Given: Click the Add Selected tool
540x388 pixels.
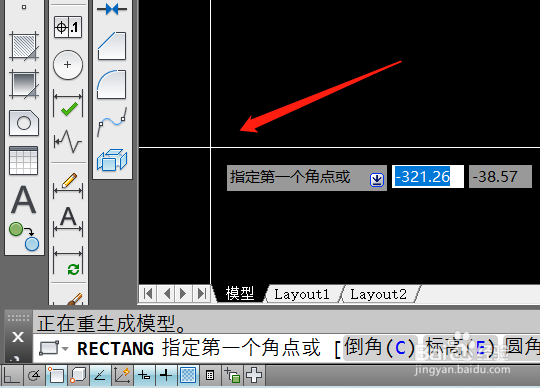Looking at the screenshot, I should 24,237.
